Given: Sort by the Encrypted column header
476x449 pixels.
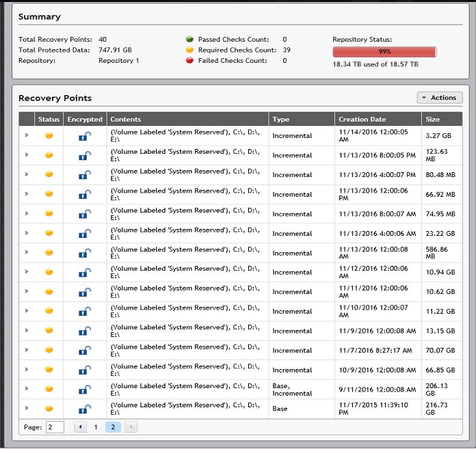Looking at the screenshot, I should point(85,119).
